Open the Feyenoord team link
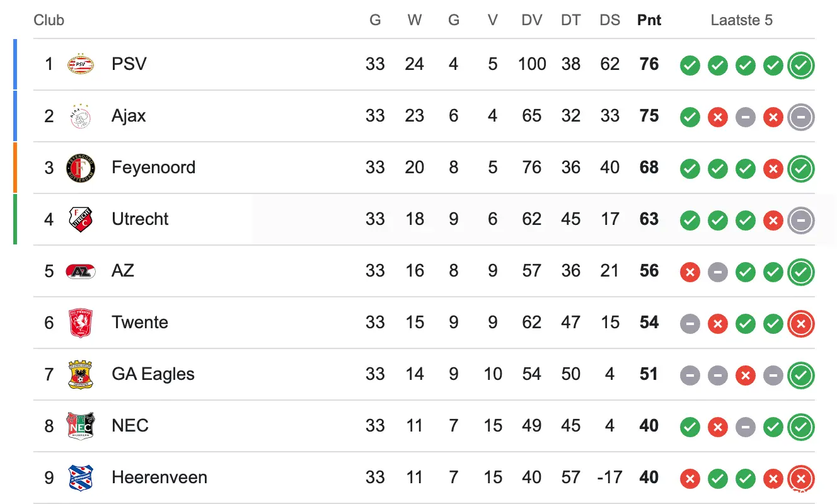 (153, 168)
